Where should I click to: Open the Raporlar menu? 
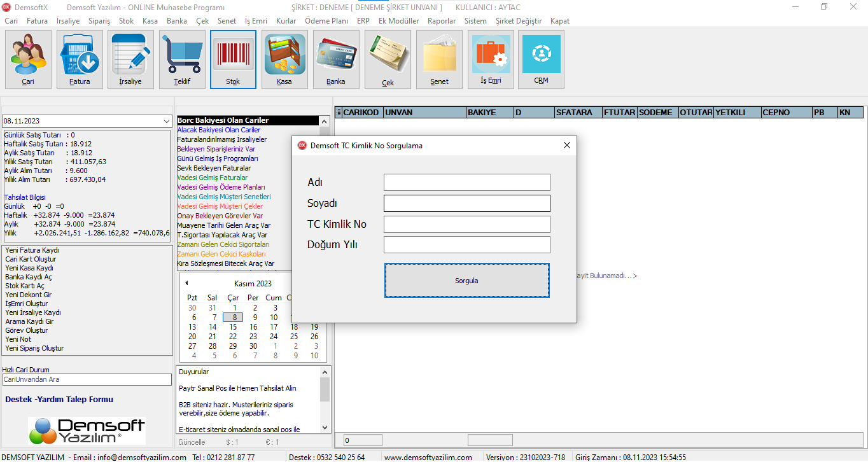point(442,21)
